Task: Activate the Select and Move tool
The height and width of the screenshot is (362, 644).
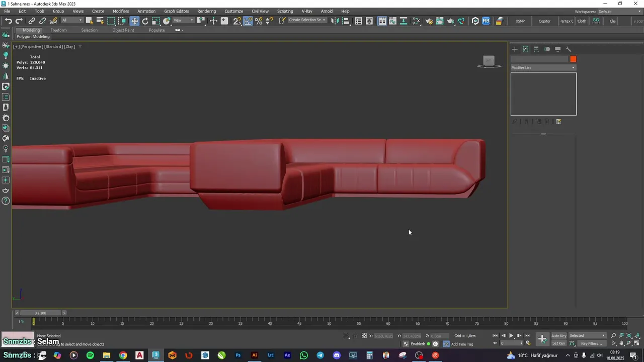Action: (134, 21)
